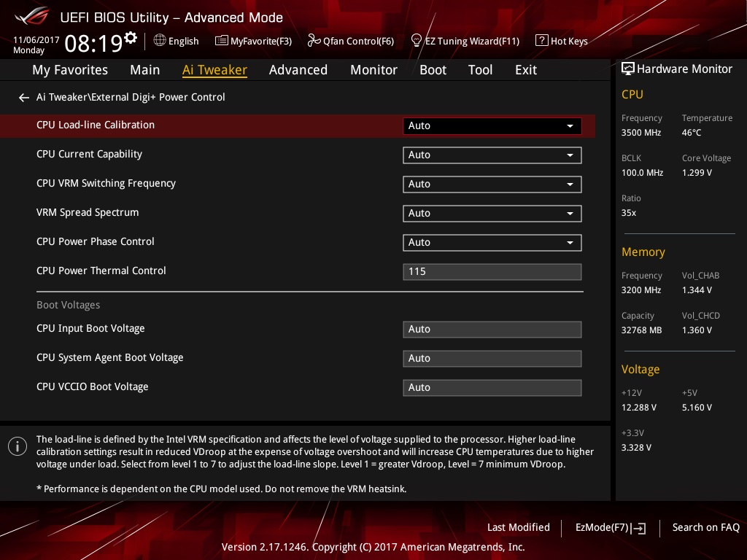Click the settings gear next to the clock
This screenshot has width=747, height=560.
[x=131, y=38]
